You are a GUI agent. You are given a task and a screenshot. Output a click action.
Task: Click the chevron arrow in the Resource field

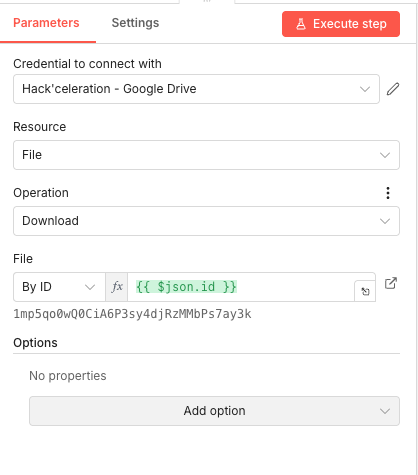click(385, 155)
